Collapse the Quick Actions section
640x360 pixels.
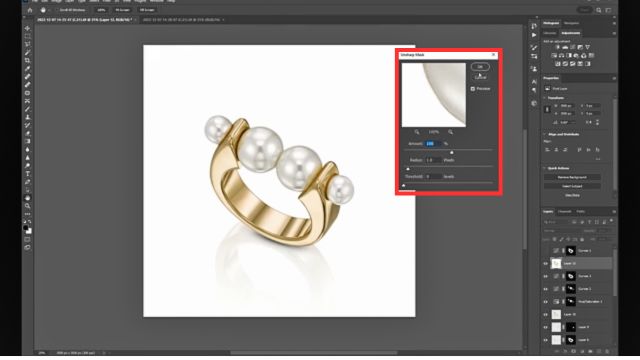point(545,168)
